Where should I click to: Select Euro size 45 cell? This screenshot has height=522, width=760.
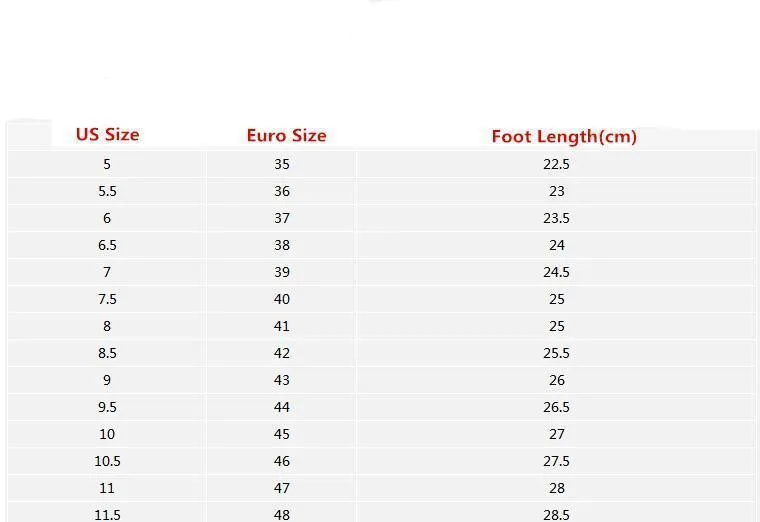(x=282, y=434)
